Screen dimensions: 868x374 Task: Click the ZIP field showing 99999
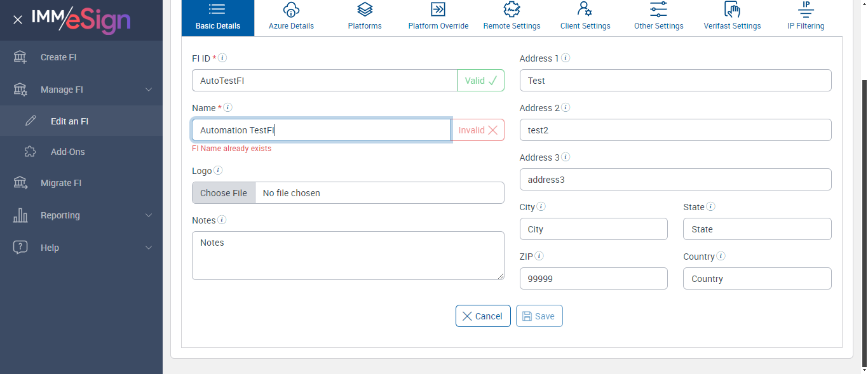tap(593, 279)
